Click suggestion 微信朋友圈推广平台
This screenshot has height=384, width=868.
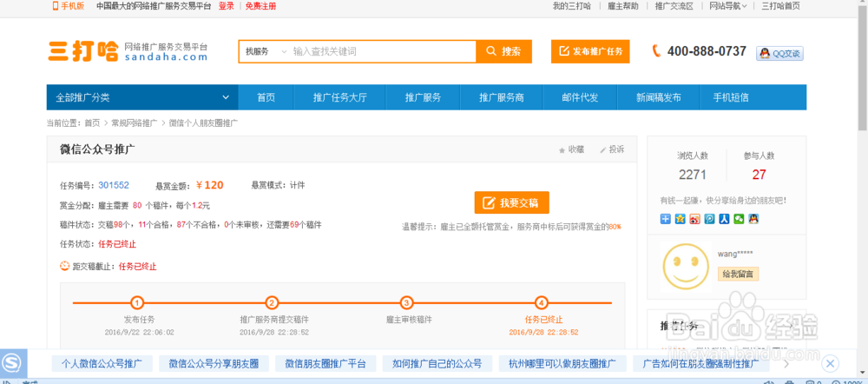[325, 363]
